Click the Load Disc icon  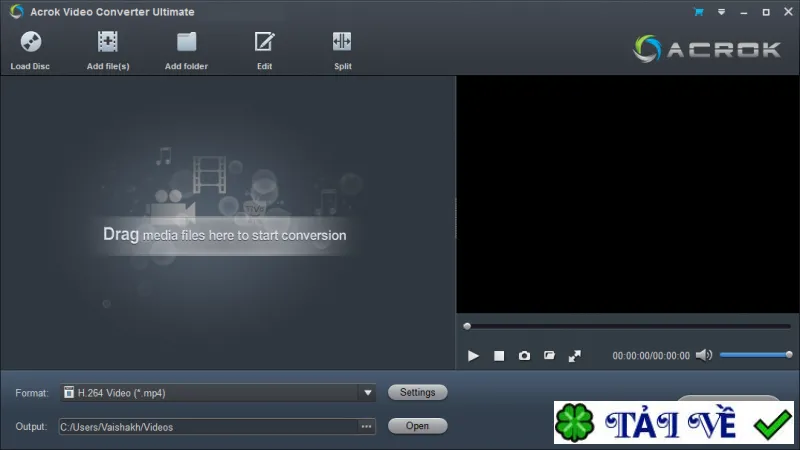pos(31,42)
